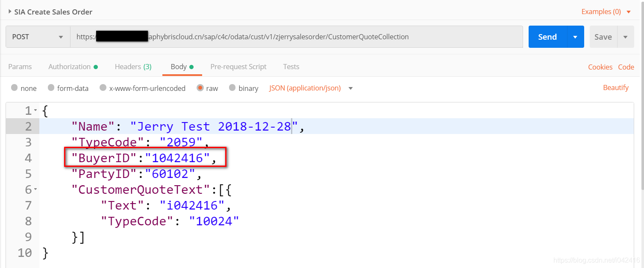644x268 pixels.
Task: Switch to the Body tab
Action: (182, 67)
